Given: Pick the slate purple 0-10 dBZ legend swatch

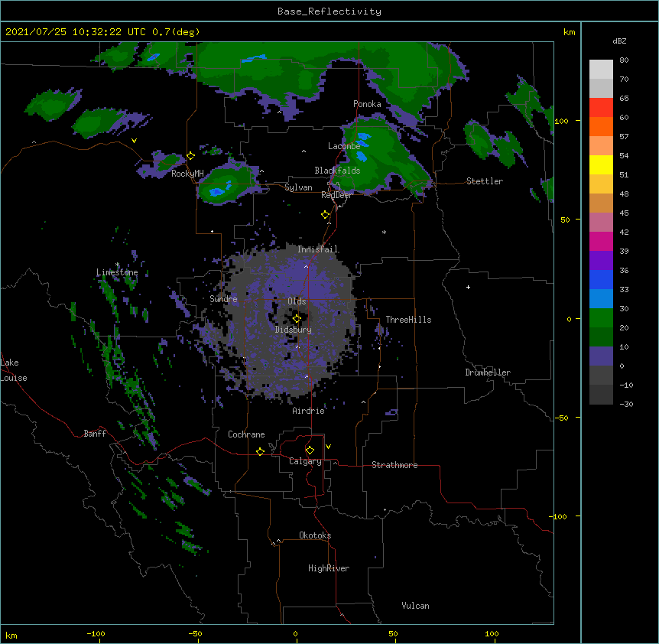Looking at the screenshot, I should (x=601, y=356).
